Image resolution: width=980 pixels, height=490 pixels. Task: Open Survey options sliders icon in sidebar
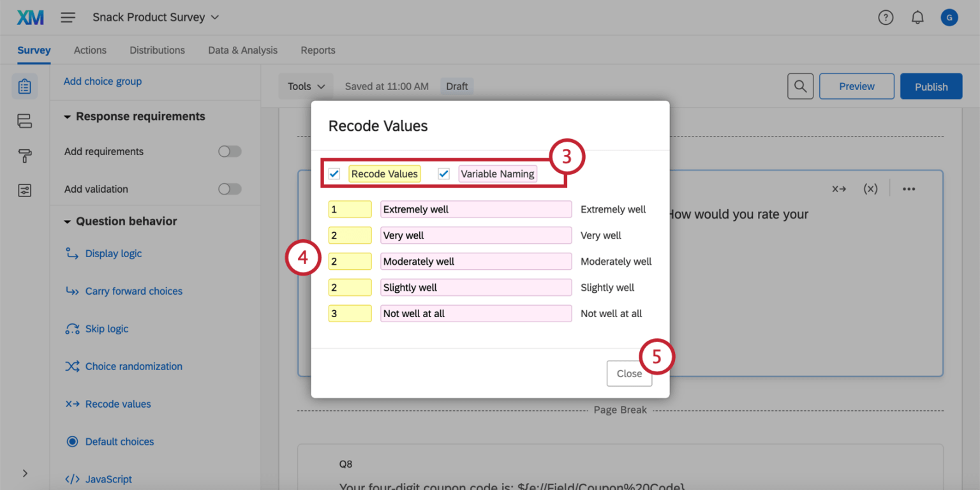pos(24,190)
